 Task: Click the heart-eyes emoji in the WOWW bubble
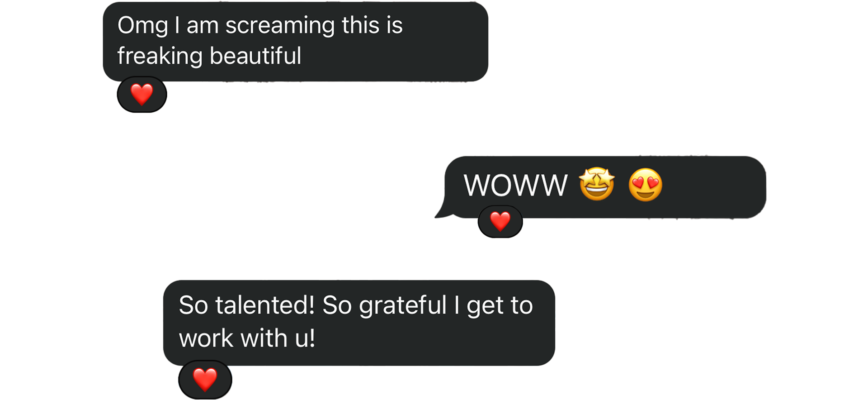pyautogui.click(x=646, y=185)
